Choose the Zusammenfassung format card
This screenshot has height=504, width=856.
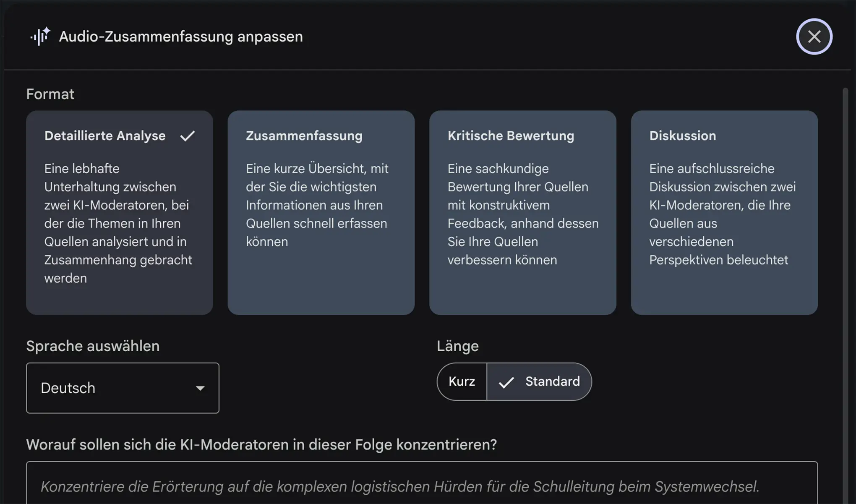click(321, 212)
